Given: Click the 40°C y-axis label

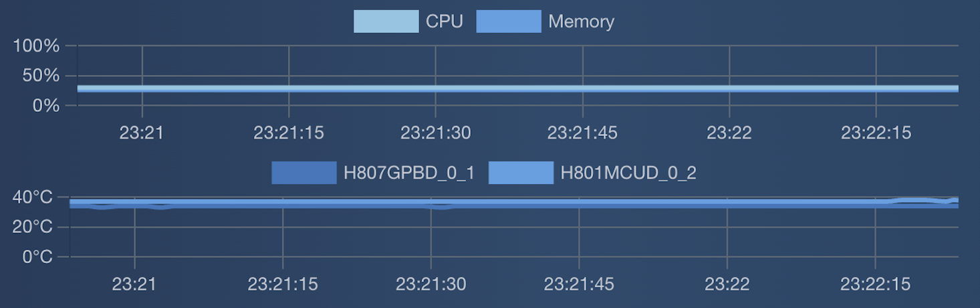Looking at the screenshot, I should pos(33,198).
